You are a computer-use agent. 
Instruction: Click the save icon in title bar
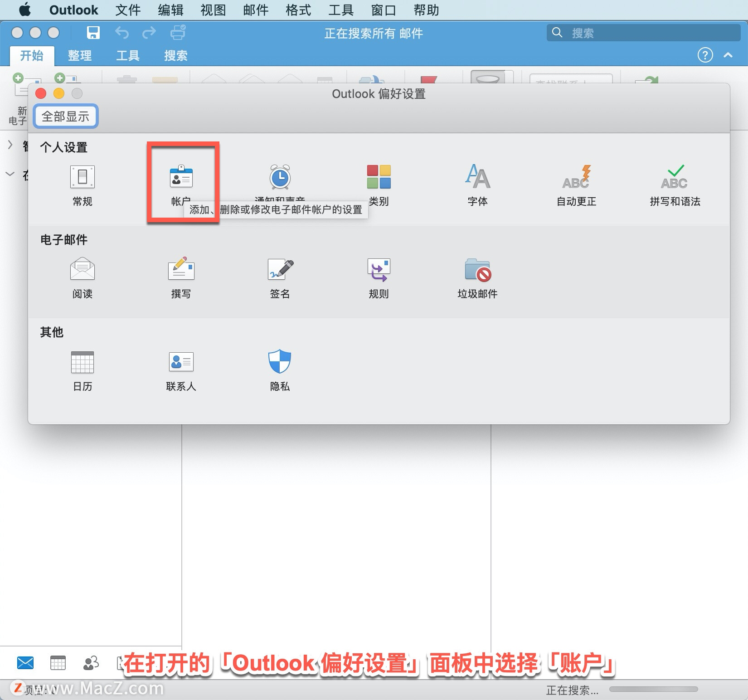click(x=93, y=33)
